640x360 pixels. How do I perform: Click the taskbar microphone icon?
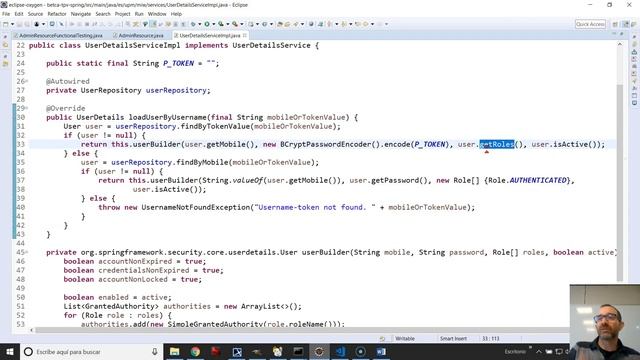[x=155, y=351]
